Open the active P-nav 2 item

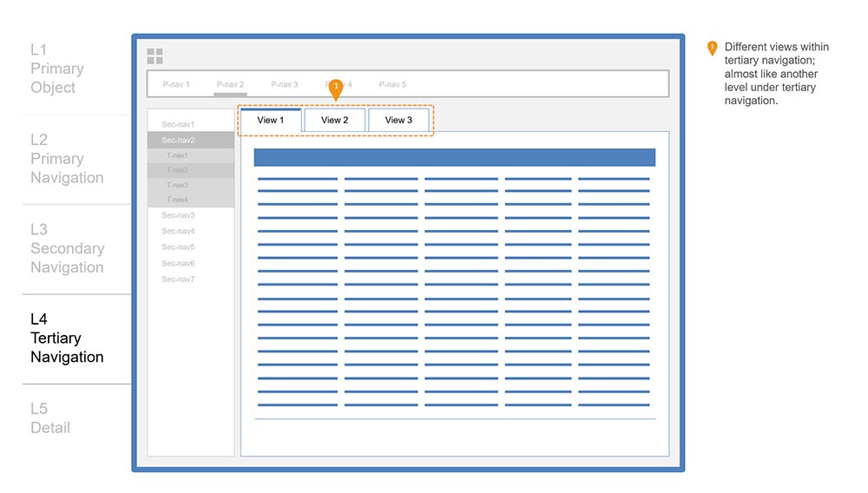(230, 84)
